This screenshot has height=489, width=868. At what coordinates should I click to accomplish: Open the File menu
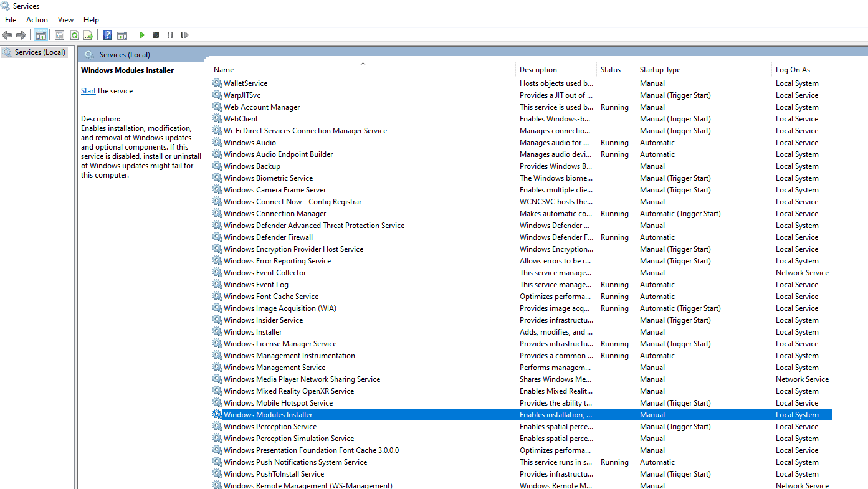pyautogui.click(x=11, y=20)
